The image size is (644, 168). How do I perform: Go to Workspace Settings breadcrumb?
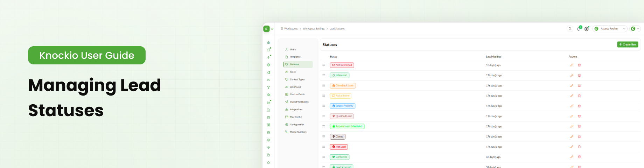(314, 29)
